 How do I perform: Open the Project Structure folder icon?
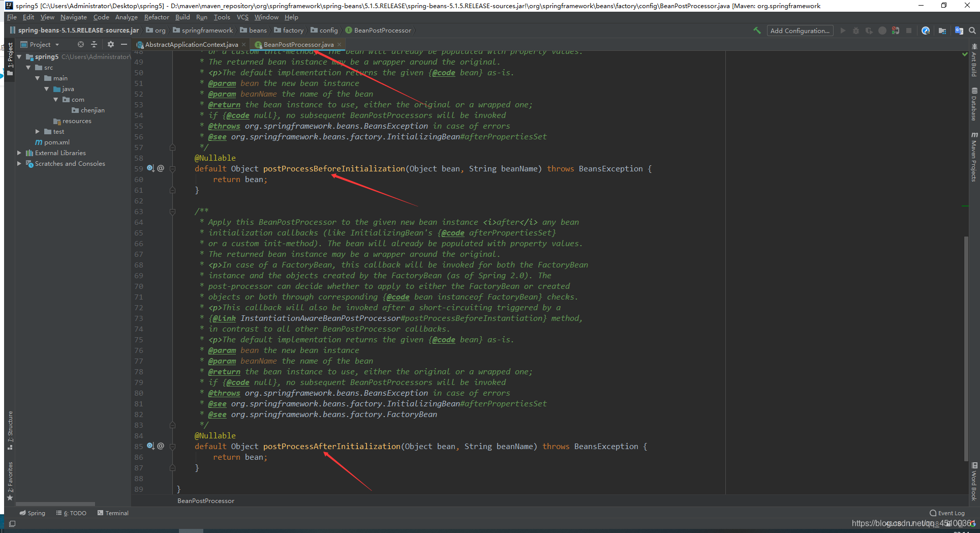click(942, 31)
